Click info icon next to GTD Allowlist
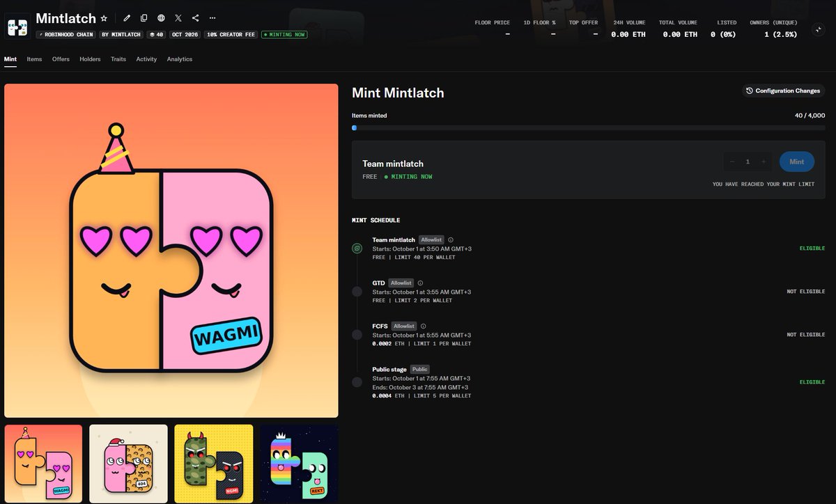Screen dimensions: 836x504 pyautogui.click(x=420, y=283)
